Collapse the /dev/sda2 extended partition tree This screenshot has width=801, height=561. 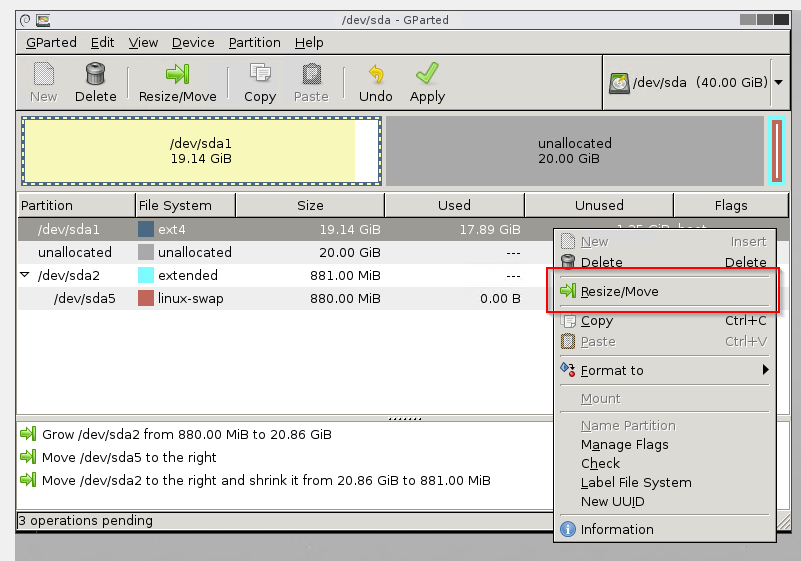coord(25,275)
